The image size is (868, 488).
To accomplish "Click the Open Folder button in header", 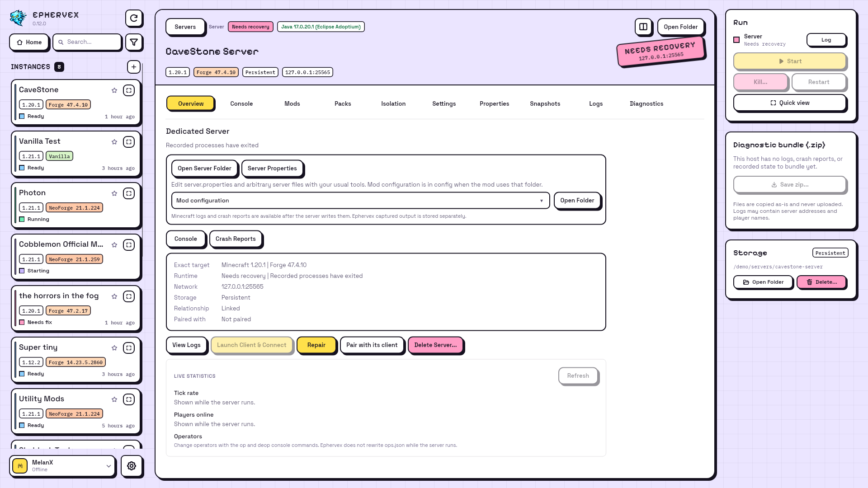I will [680, 27].
